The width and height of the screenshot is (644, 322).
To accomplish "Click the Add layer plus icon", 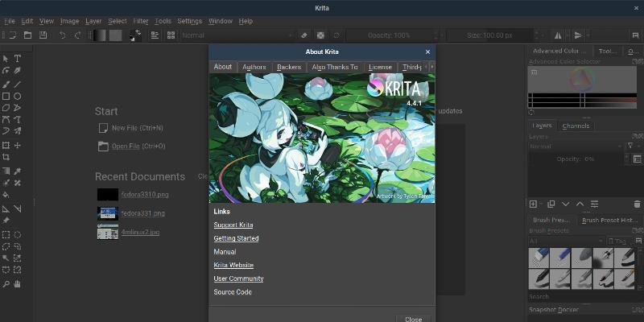I will pos(533,204).
